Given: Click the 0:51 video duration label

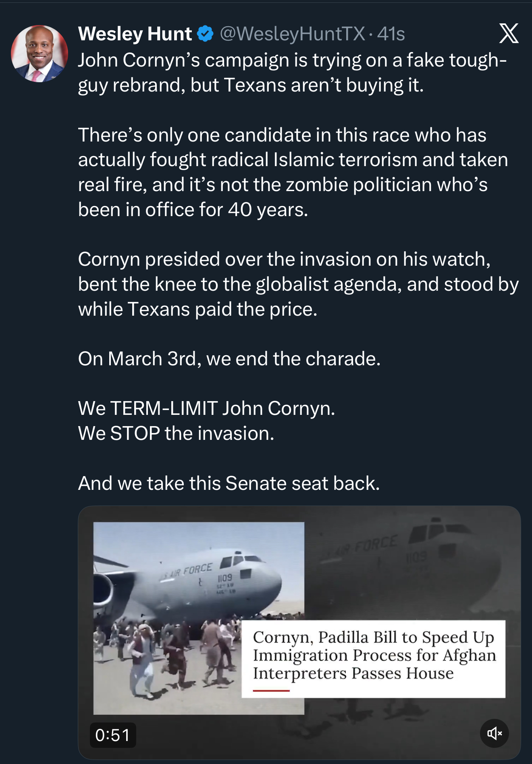Looking at the screenshot, I should (112, 735).
